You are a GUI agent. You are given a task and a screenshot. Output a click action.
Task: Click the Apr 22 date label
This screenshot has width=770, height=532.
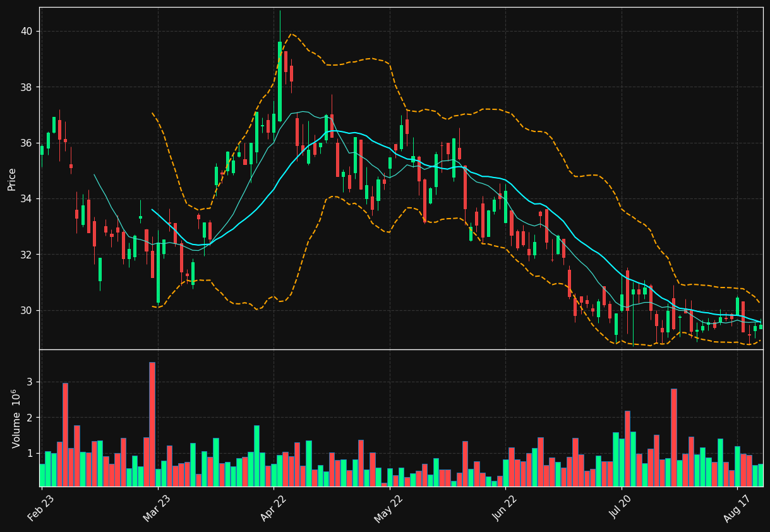(273, 509)
